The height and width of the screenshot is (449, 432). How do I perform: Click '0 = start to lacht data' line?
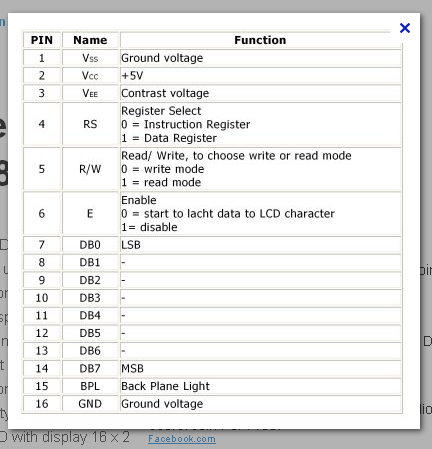(228, 213)
